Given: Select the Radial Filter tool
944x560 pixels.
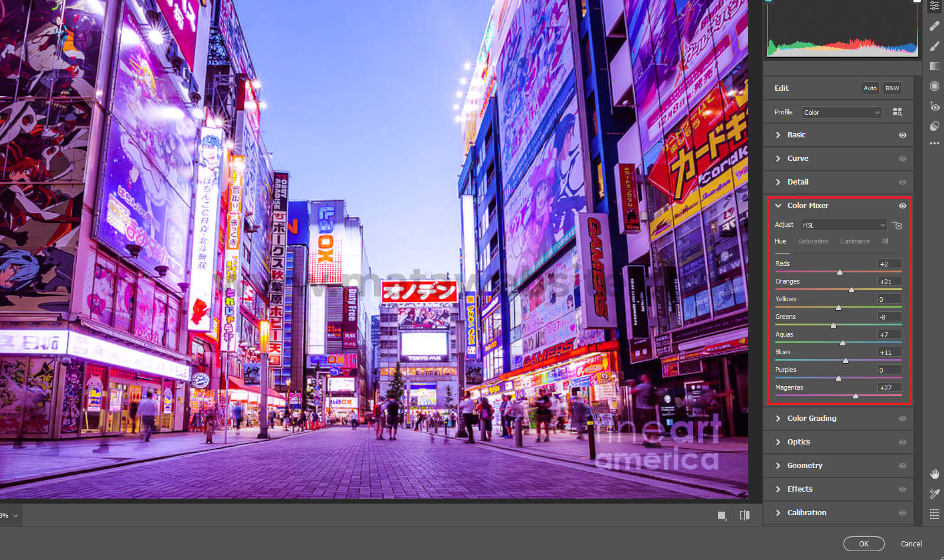Looking at the screenshot, I should click(934, 86).
